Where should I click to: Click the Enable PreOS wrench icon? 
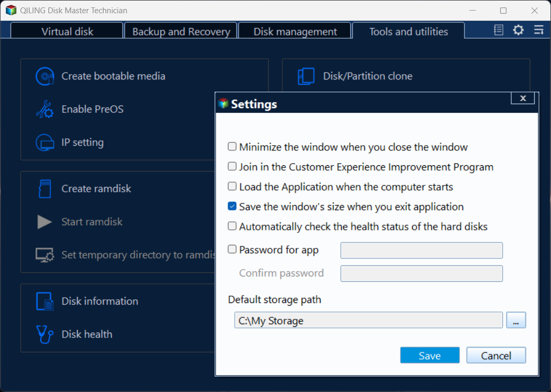(x=45, y=109)
